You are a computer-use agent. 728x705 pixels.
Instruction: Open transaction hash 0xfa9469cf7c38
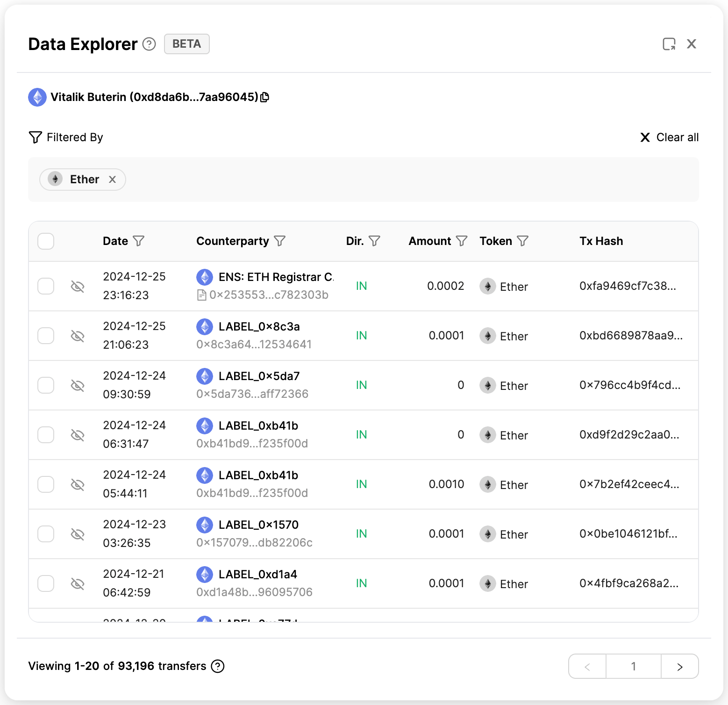point(627,286)
